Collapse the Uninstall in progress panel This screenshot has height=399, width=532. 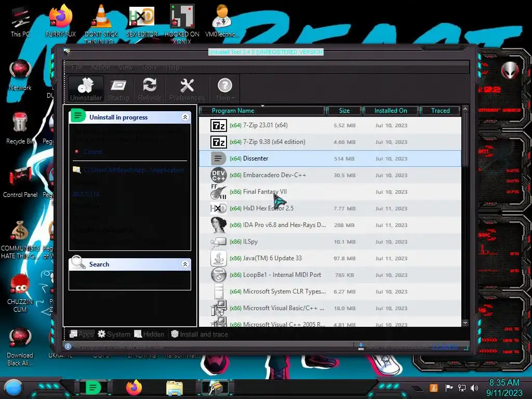point(185,117)
